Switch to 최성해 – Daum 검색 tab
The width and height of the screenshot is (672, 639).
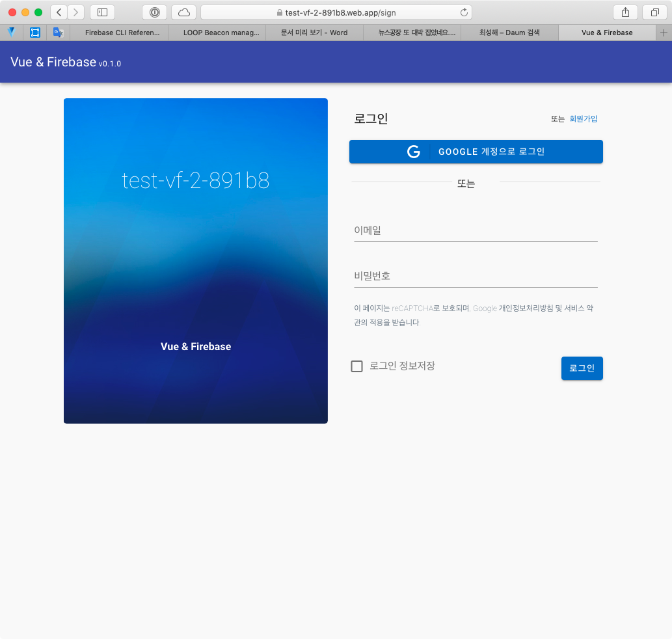(509, 33)
